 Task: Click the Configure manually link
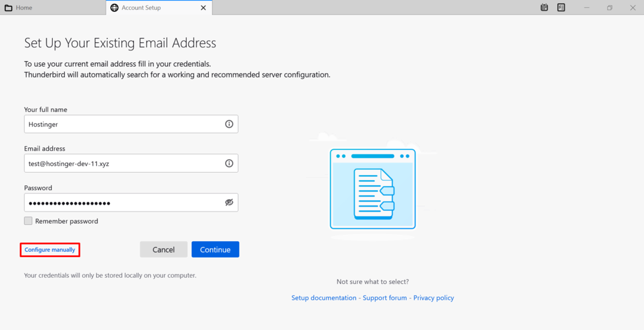click(x=50, y=250)
